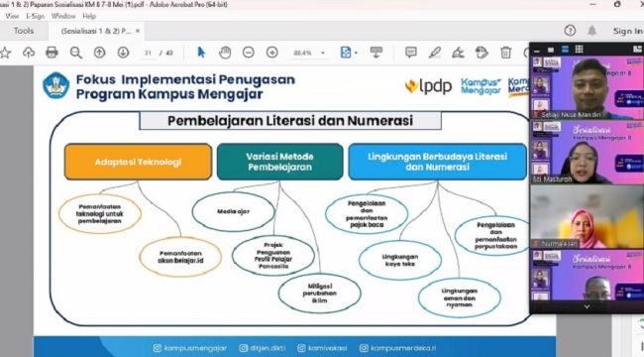Screen dimensions: 644x357
Task: Expand more videos with down chevron
Action: (587, 306)
